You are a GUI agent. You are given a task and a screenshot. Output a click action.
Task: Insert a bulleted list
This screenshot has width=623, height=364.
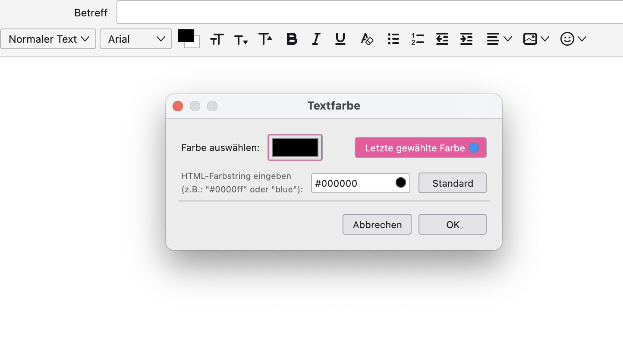pos(393,39)
